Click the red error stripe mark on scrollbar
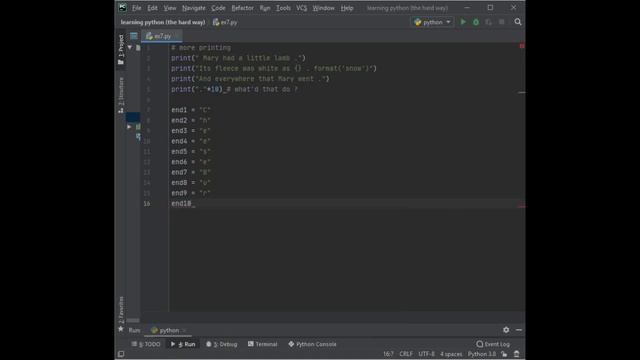This screenshot has height=360, width=640. 521,207
